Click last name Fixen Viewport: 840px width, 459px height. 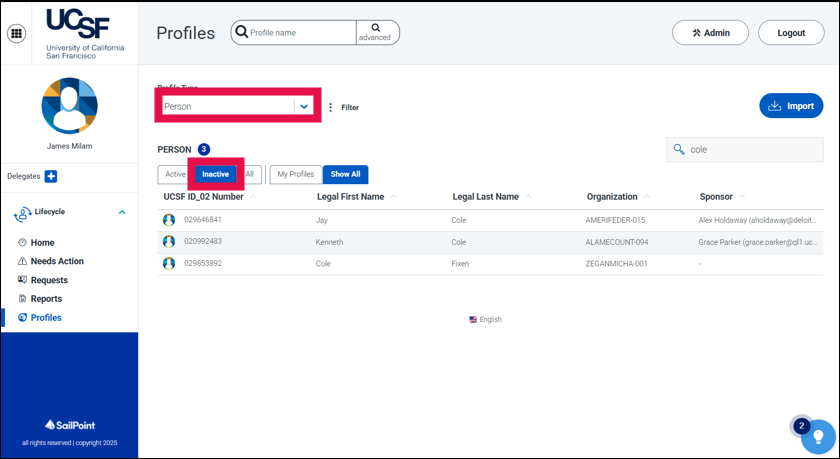coord(460,264)
